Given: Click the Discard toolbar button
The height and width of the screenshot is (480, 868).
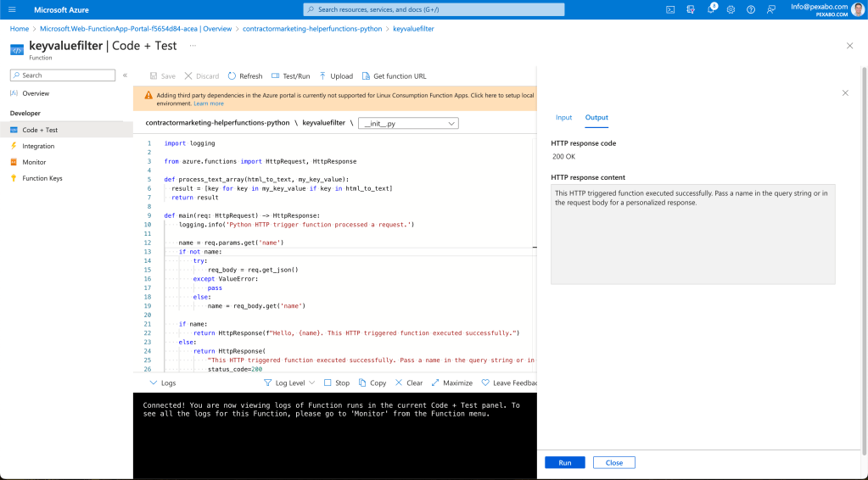Looking at the screenshot, I should [201, 76].
